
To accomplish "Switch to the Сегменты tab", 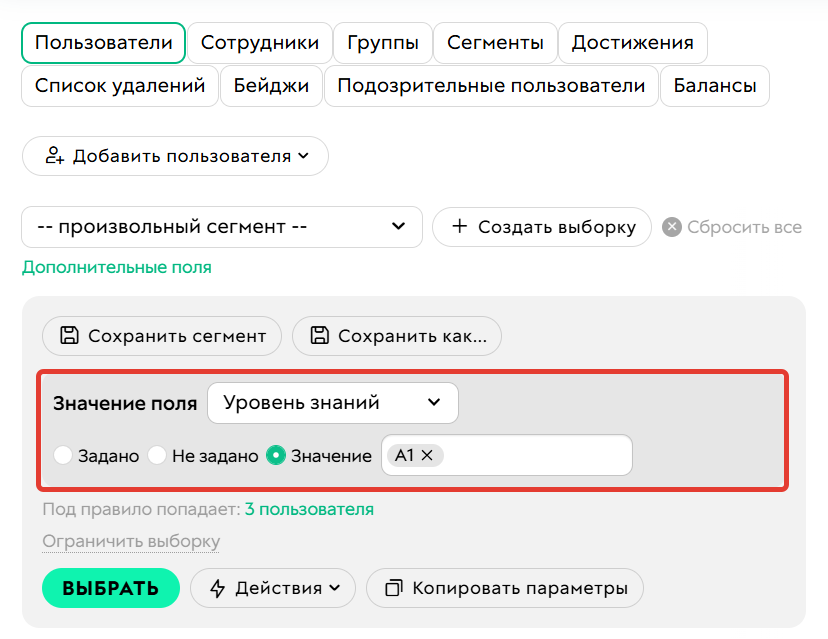I will pyautogui.click(x=495, y=42).
